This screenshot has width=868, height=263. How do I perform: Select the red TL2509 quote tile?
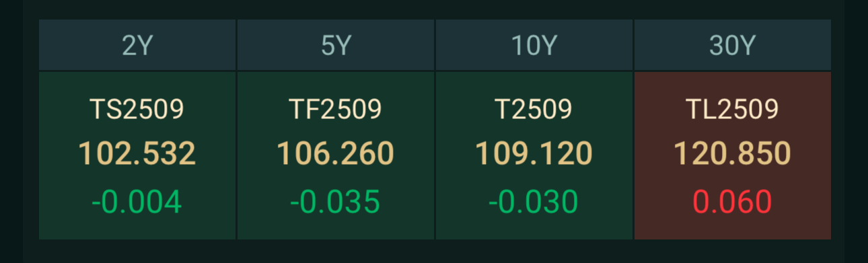733,155
